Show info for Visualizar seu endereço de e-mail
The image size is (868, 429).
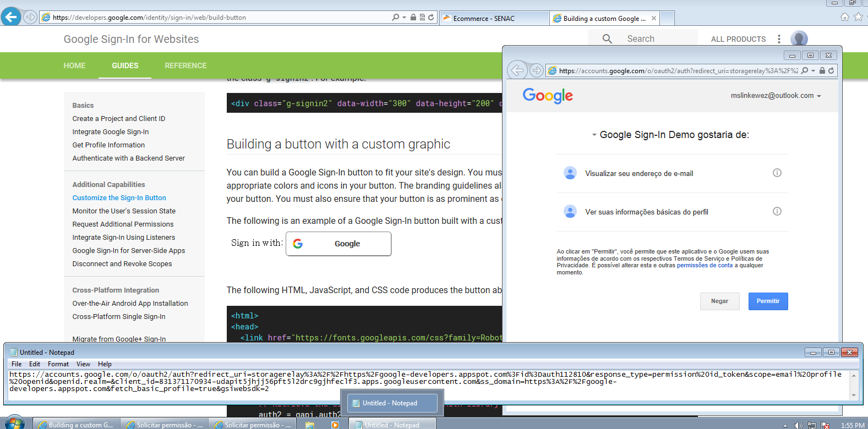(x=777, y=173)
